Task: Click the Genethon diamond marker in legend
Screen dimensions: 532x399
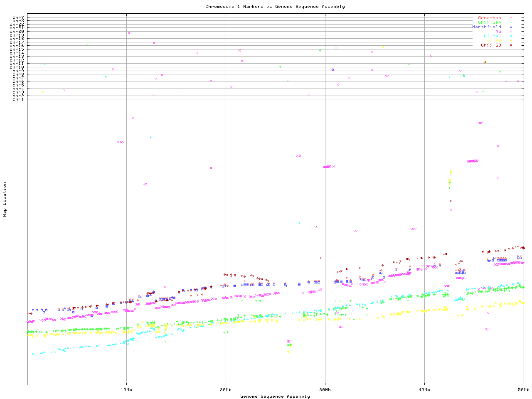Action: [511, 18]
